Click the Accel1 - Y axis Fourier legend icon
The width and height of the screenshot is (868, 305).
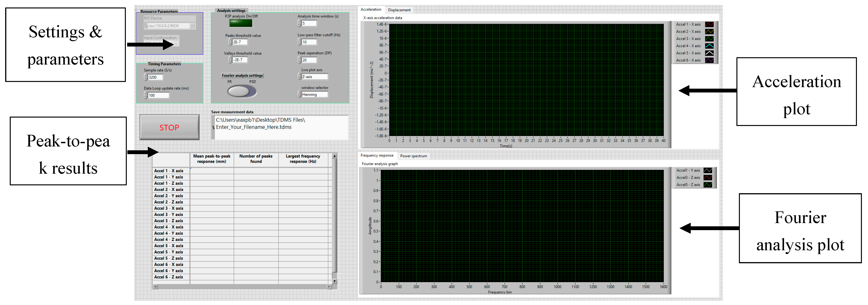(x=708, y=170)
